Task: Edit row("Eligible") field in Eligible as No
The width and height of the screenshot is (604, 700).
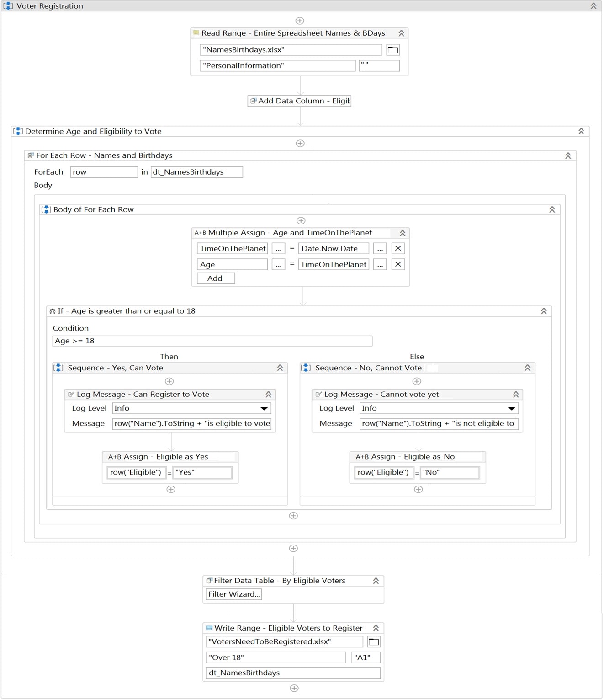Action: click(384, 473)
